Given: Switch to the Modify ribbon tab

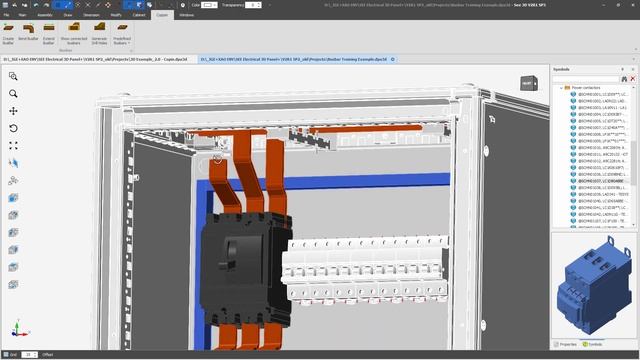Looking at the screenshot, I should pyautogui.click(x=116, y=15).
